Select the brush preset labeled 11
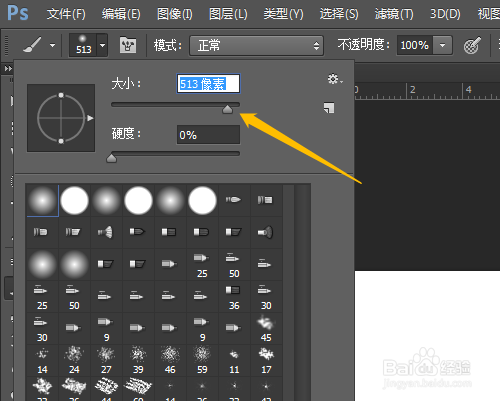Viewport: 500px width, 401px height. [234, 361]
